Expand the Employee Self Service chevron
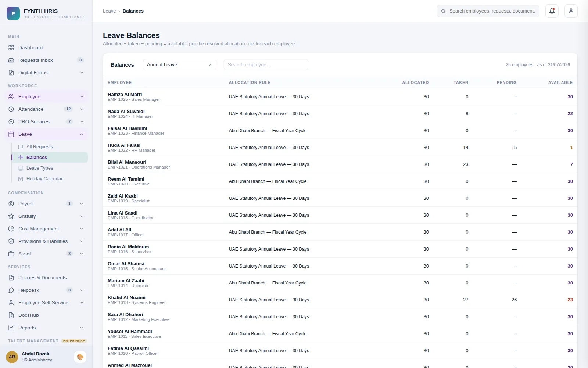This screenshot has height=368, width=588. tap(82, 303)
